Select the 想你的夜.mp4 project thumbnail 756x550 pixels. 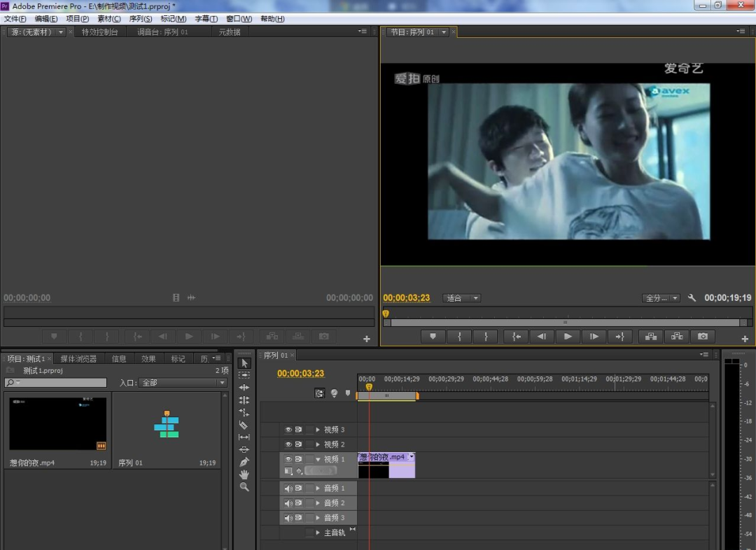[58, 424]
